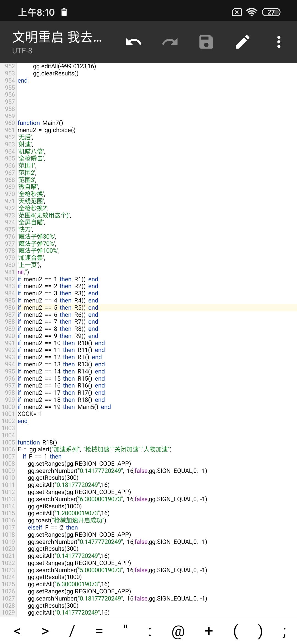This screenshot has width=297, height=644.
Task: Select the '无后' menu string line
Action: [25, 137]
